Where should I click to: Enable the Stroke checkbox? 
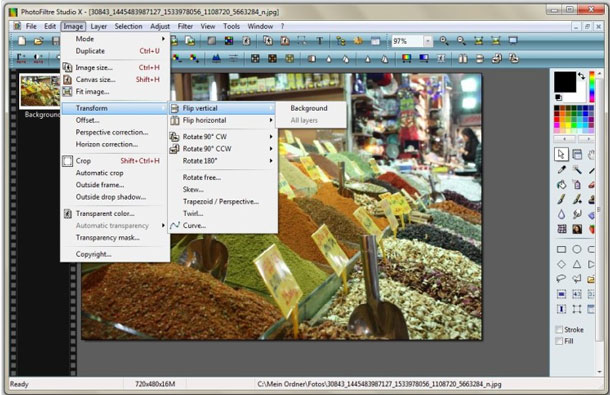[x=559, y=330]
